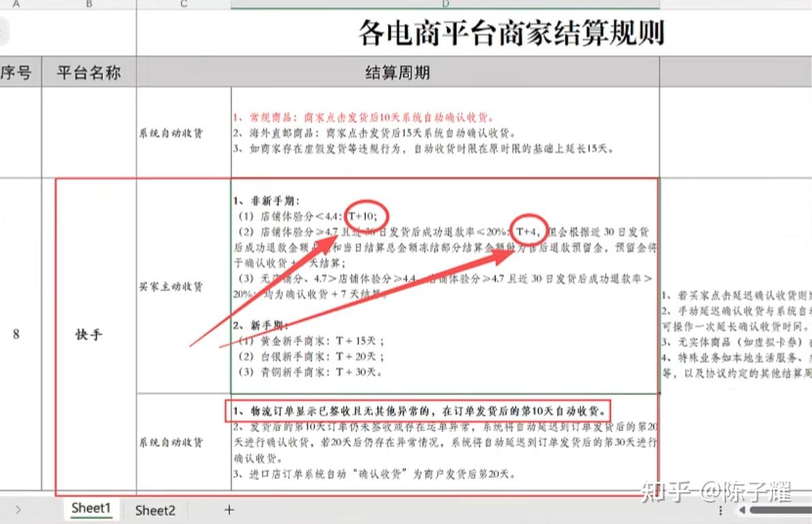This screenshot has height=524, width=812.
Task: Click the left scroll arrow near sheet tabs
Action: pyautogui.click(x=18, y=510)
